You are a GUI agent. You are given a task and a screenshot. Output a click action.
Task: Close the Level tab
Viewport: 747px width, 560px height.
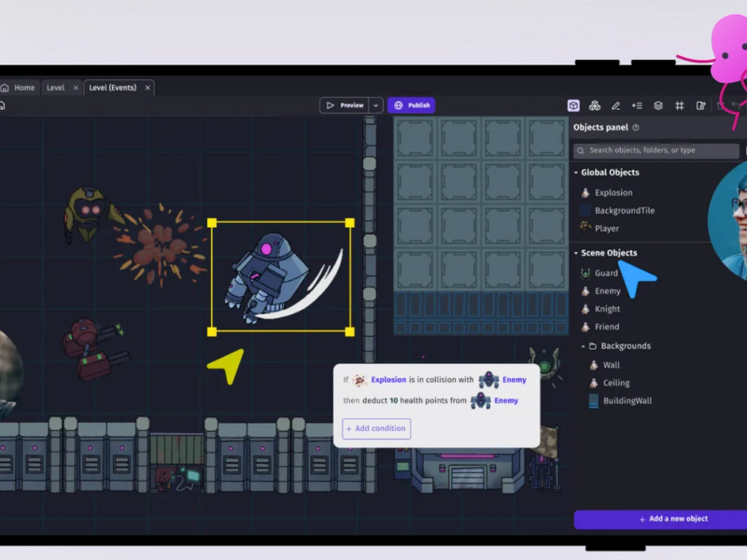click(x=76, y=88)
